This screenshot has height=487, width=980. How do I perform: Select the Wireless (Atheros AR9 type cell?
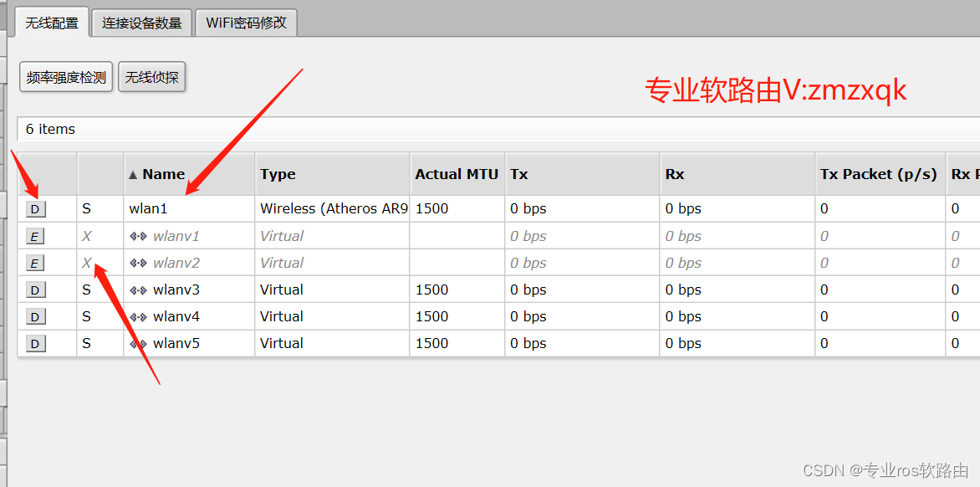(334, 209)
